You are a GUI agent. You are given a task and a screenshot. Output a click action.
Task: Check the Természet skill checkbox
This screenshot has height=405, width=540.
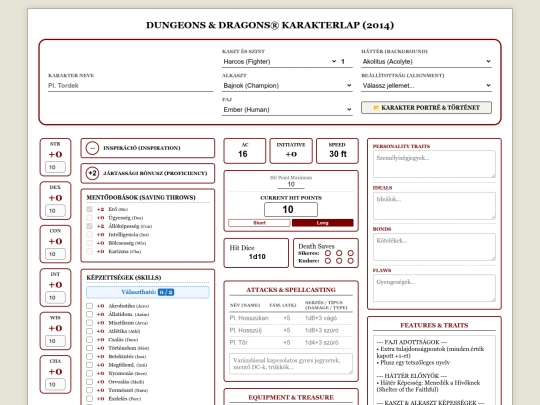coord(90,390)
